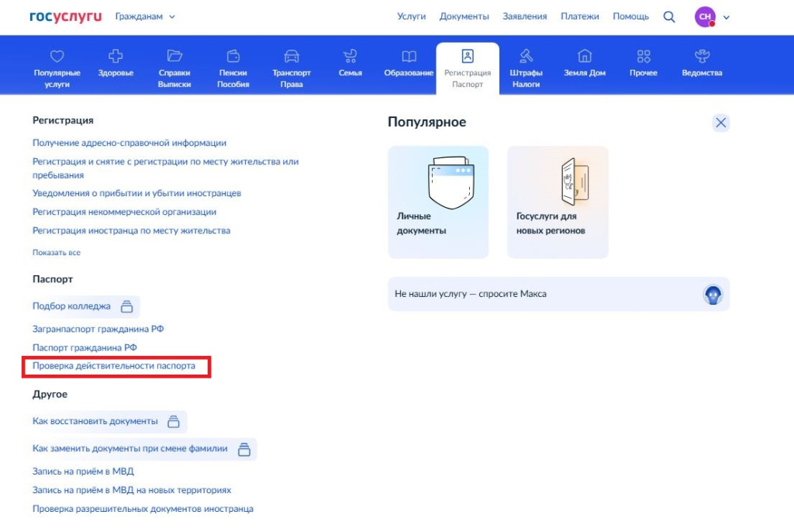
Task: Expand the profile dropdown chevron
Action: (x=726, y=17)
